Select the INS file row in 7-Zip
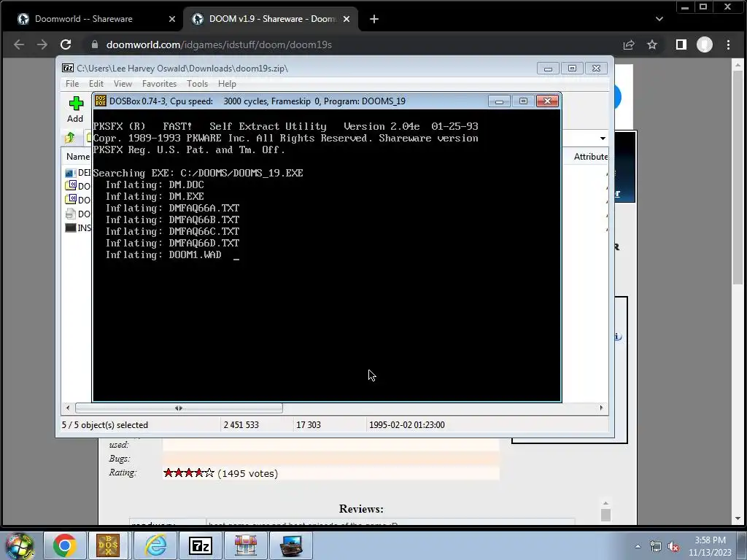Image resolution: width=747 pixels, height=560 pixels. coord(78,227)
